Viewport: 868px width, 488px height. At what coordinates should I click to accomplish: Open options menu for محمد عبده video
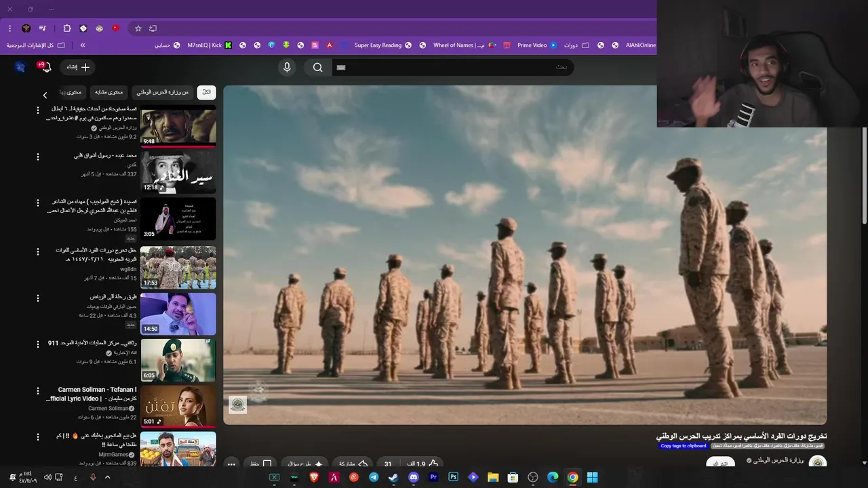point(37,157)
